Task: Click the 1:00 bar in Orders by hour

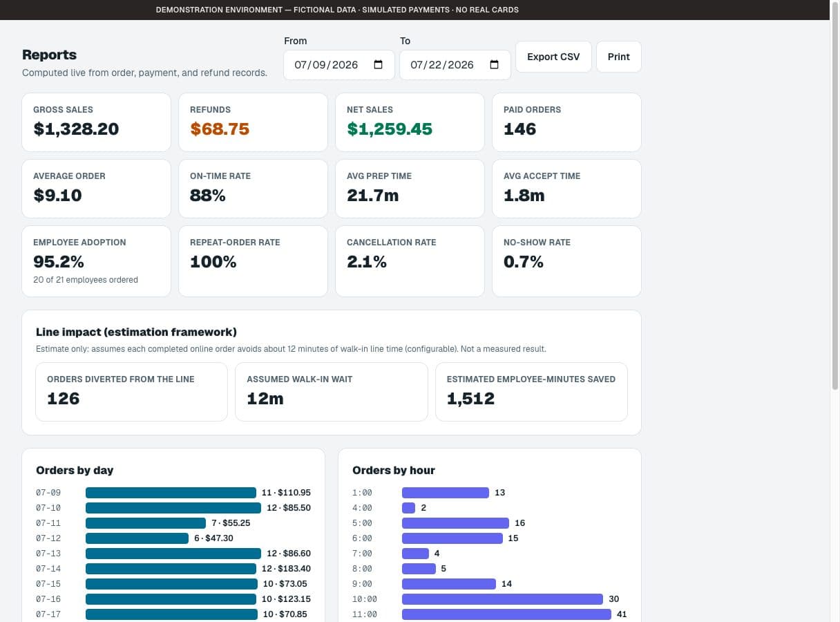Action: tap(446, 493)
